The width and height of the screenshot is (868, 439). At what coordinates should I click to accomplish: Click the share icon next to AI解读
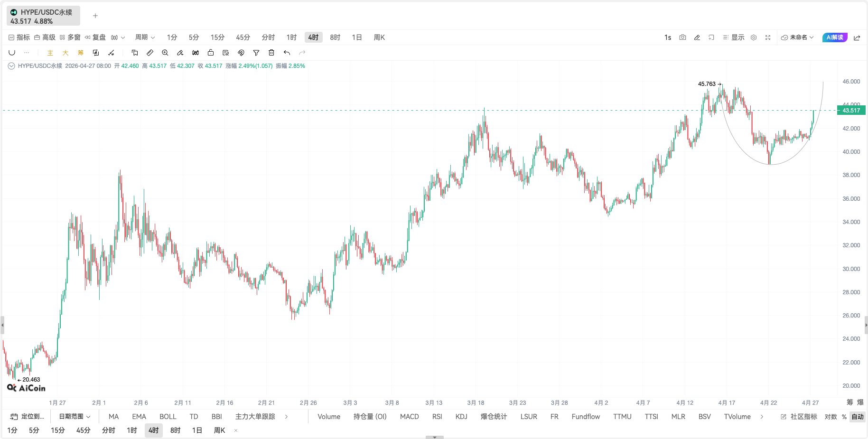tap(857, 37)
